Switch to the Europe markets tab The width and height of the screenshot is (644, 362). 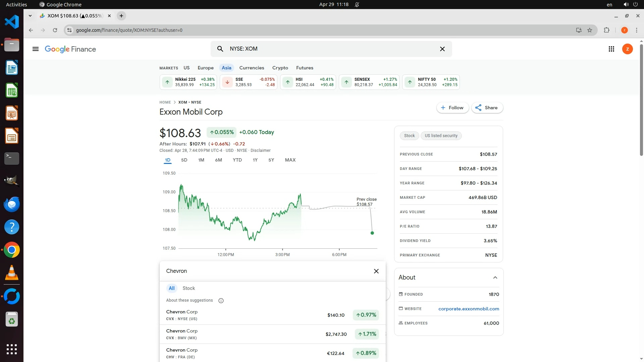point(205,68)
